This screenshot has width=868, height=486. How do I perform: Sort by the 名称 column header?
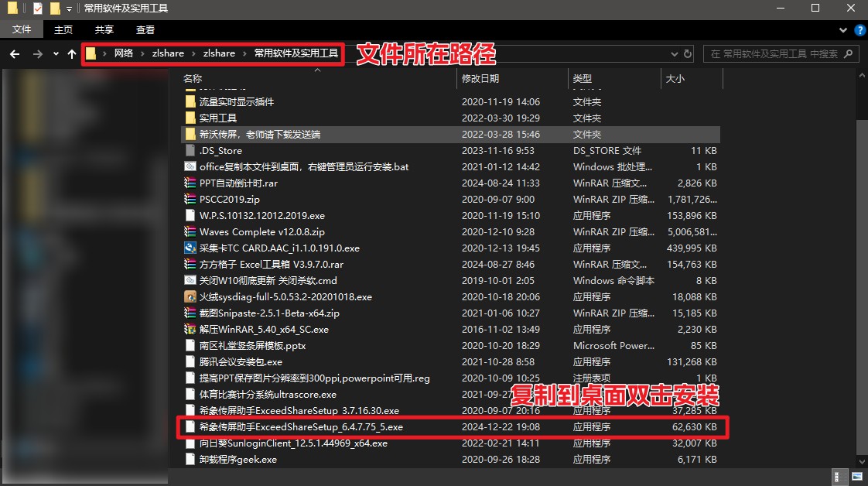[x=192, y=79]
